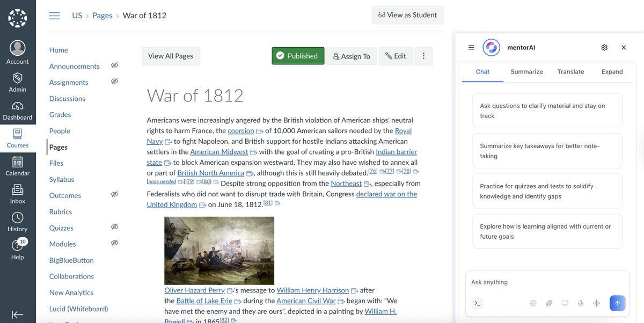The image size is (644, 323).
Task: Attach a file with paperclip icon
Action: point(549,303)
